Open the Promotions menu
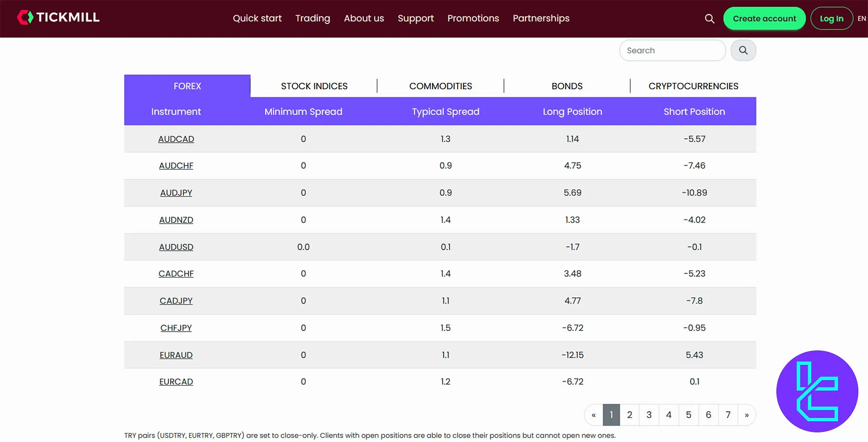 click(473, 18)
